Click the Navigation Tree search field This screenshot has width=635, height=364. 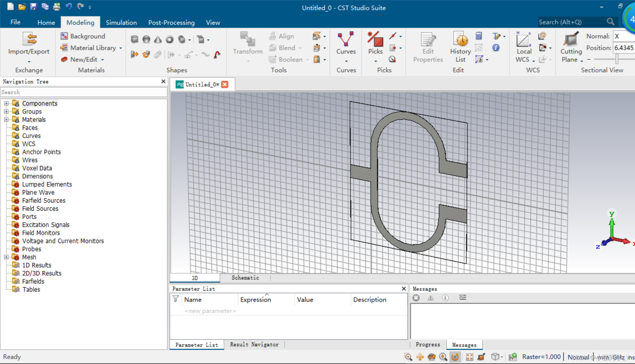[x=84, y=92]
